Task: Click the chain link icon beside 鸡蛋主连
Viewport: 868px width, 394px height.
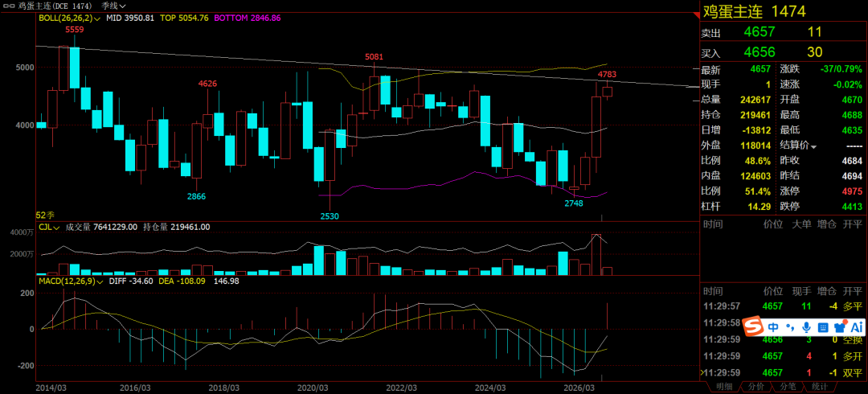Action: click(10, 6)
